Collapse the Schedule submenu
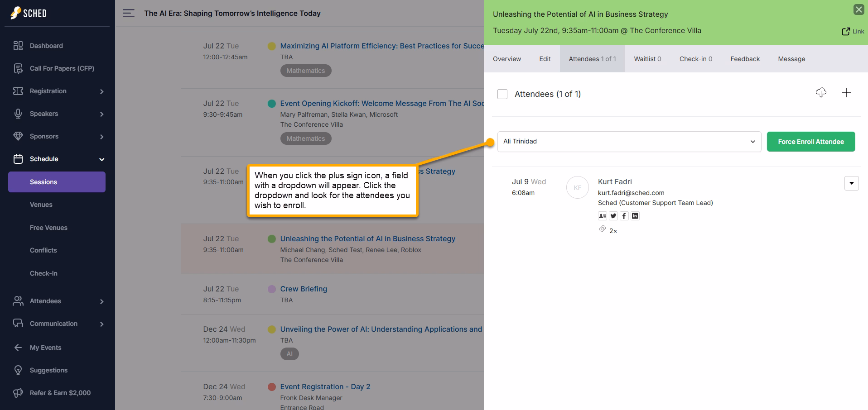Screen dimensions: 868x410 (101, 159)
